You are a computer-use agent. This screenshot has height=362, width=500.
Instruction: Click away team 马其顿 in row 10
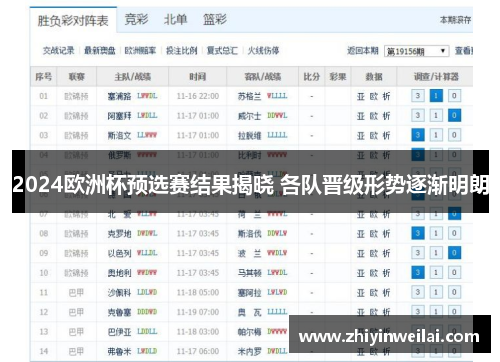[249, 273]
